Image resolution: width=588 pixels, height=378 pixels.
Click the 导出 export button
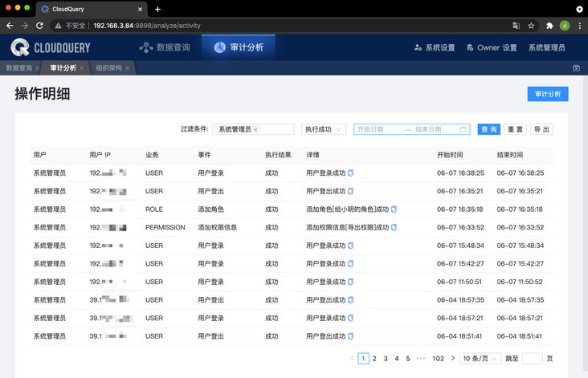(x=541, y=129)
